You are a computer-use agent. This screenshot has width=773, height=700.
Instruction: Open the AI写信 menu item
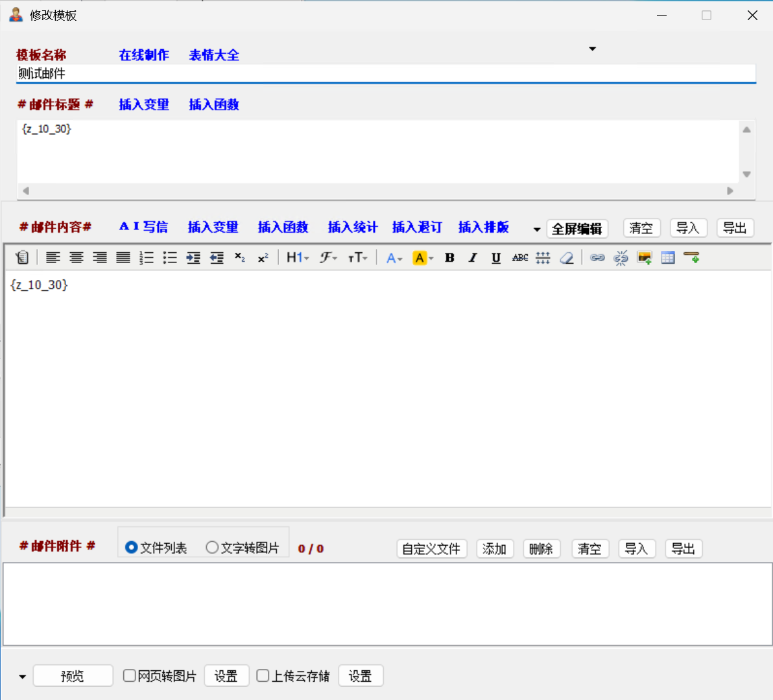tap(143, 227)
